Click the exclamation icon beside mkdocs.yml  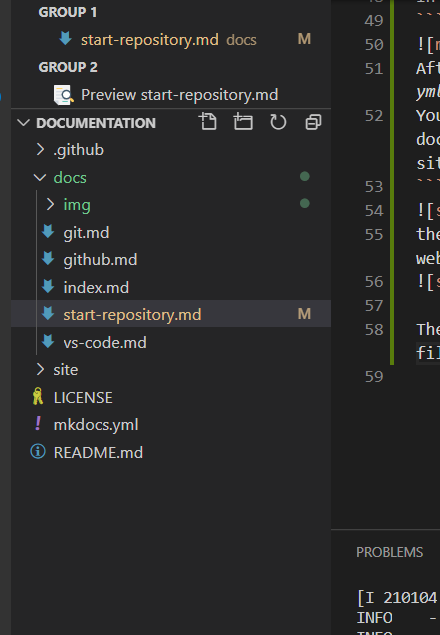(38, 424)
